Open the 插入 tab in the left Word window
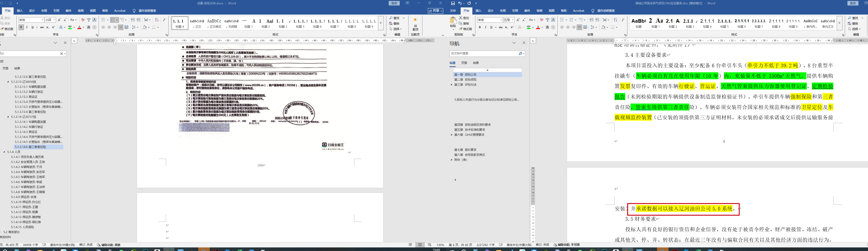Screen dimensions: 868x251 tap(20, 11)
